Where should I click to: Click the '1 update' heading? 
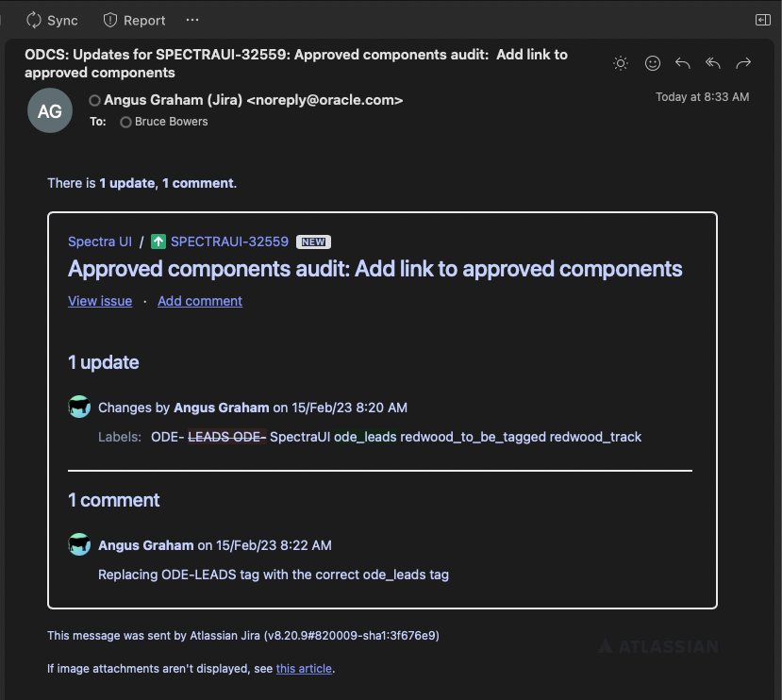tap(103, 362)
